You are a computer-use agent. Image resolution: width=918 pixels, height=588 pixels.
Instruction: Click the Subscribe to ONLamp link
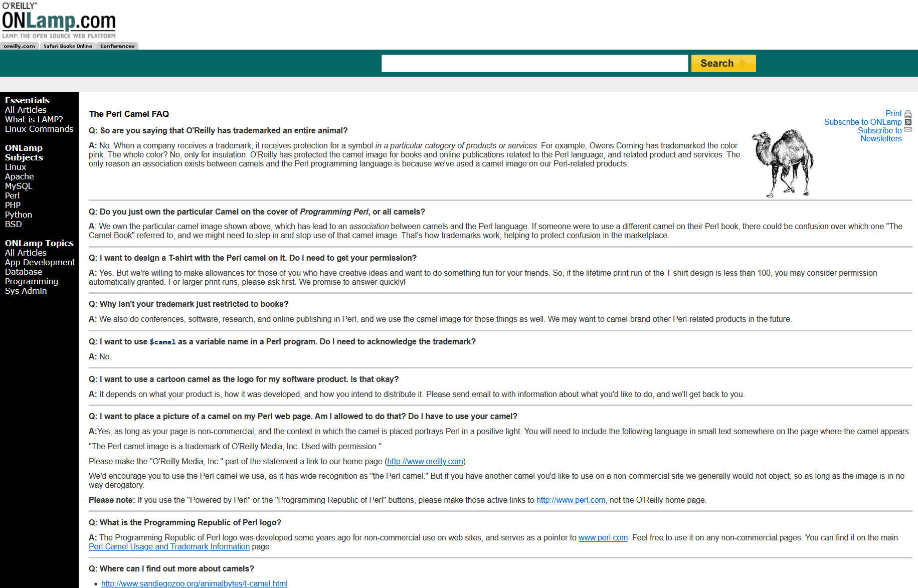pyautogui.click(x=863, y=122)
